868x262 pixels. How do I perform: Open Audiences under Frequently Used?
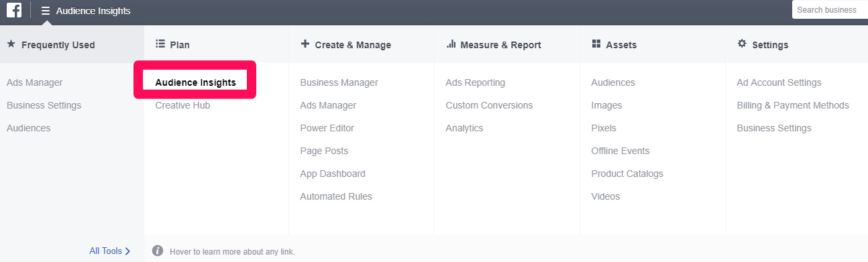[28, 128]
